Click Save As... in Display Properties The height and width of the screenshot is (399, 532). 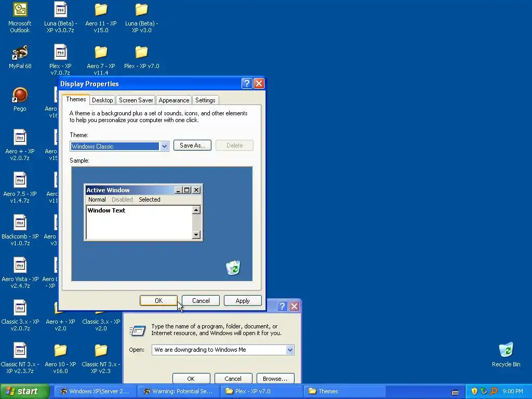tap(192, 145)
